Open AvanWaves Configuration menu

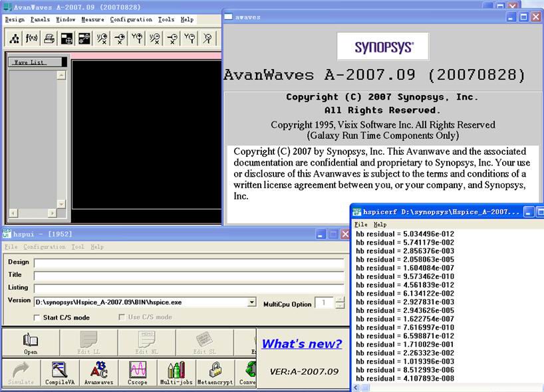131,19
